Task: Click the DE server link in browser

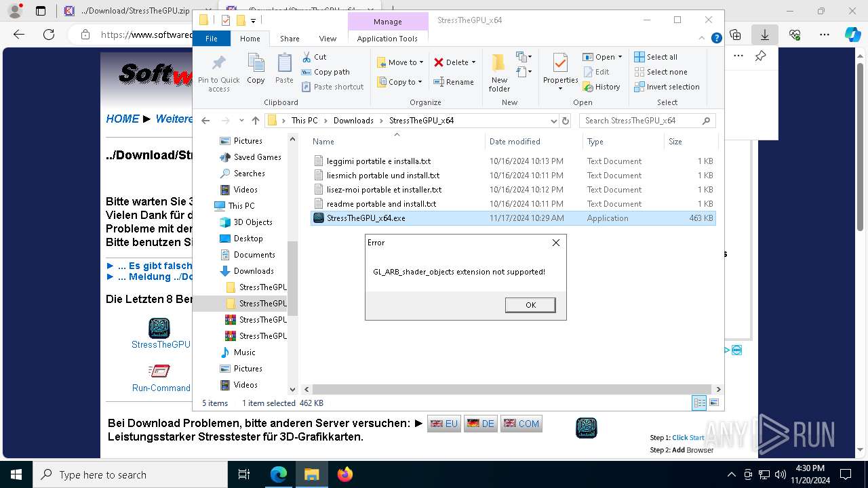Action: point(481,424)
